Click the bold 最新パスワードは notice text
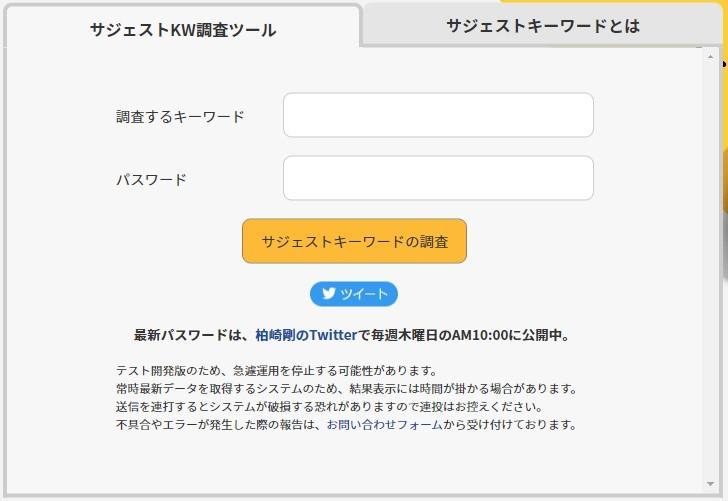Viewport: 728px width, 501px height. tap(188, 335)
